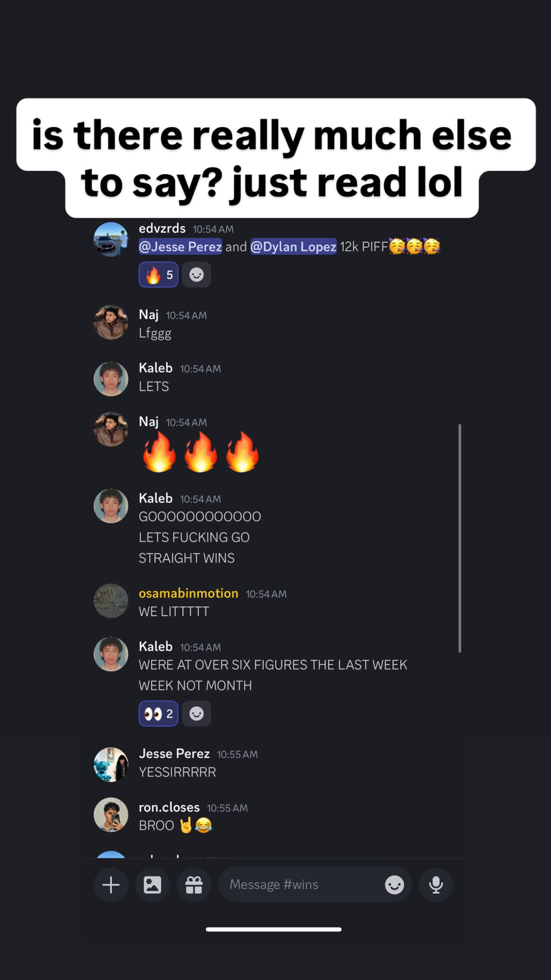Click the chat scrollbar handle
551x980 pixels.
460,538
